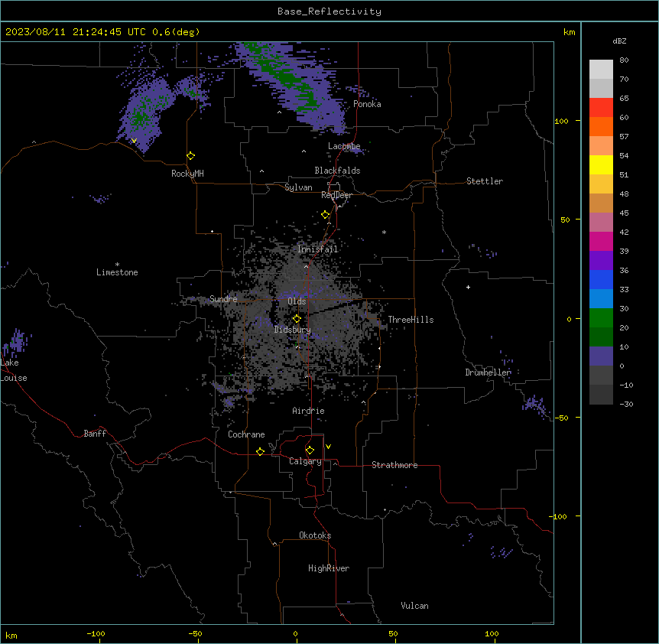Click the -30 value in the dBZ legend
The image size is (659, 644).
pyautogui.click(x=626, y=404)
